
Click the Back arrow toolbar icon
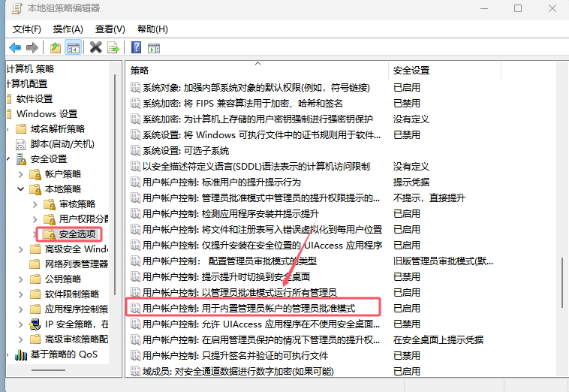15,48
